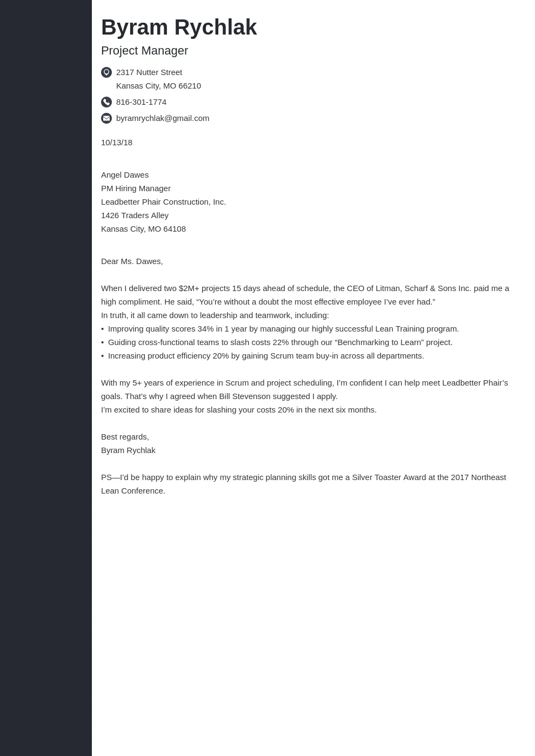Viewport: 535px width, 756px height.
Task: Click the date 10/13/18
Action: click(117, 143)
